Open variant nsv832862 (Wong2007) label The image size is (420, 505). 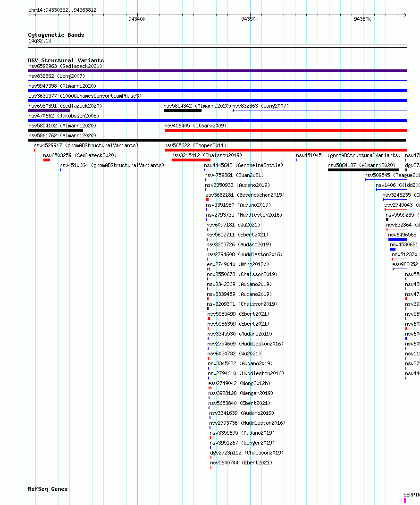(57, 76)
